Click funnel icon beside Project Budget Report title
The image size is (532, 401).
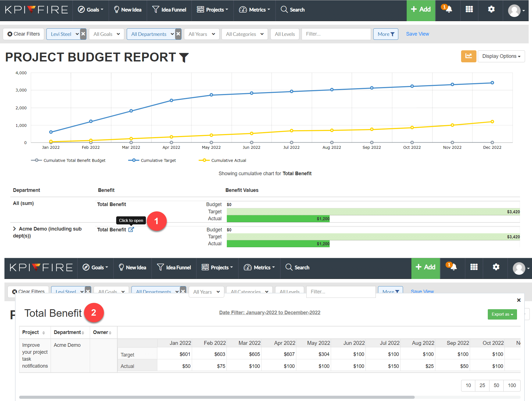pos(184,58)
